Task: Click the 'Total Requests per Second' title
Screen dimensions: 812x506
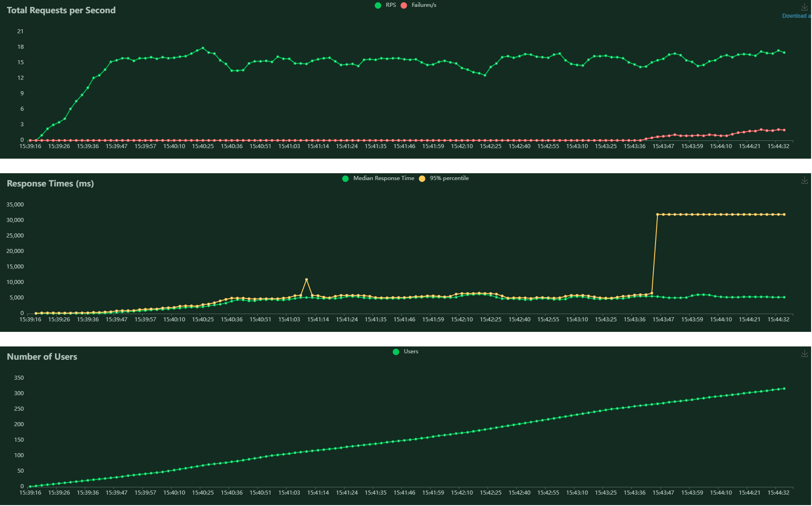Action: [61, 10]
